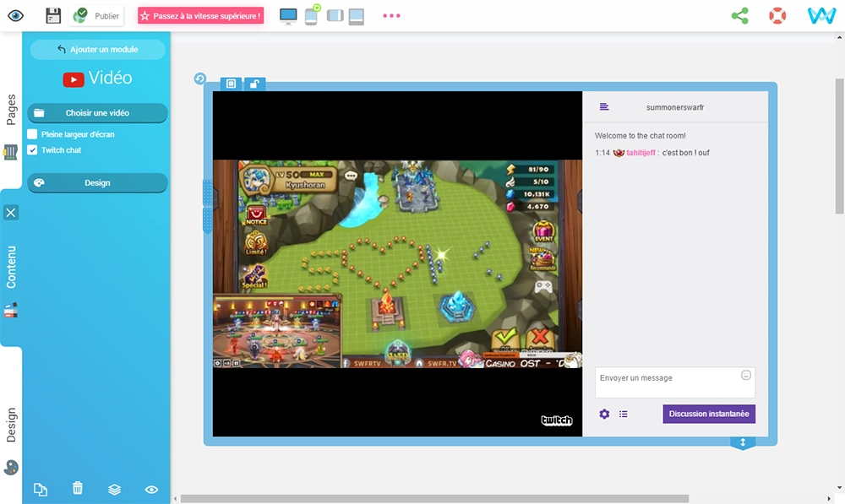
Task: Open the three-dots more options menu
Action: click(391, 15)
